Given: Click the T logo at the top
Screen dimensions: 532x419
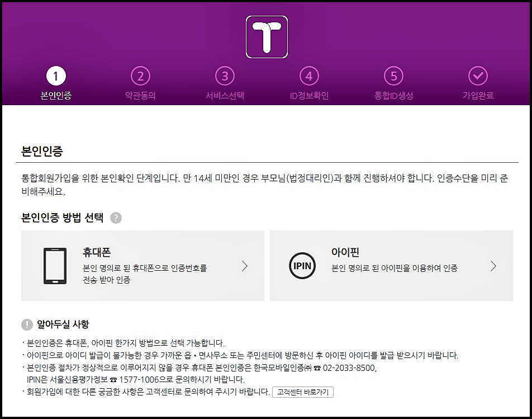Looking at the screenshot, I should coord(266,36).
